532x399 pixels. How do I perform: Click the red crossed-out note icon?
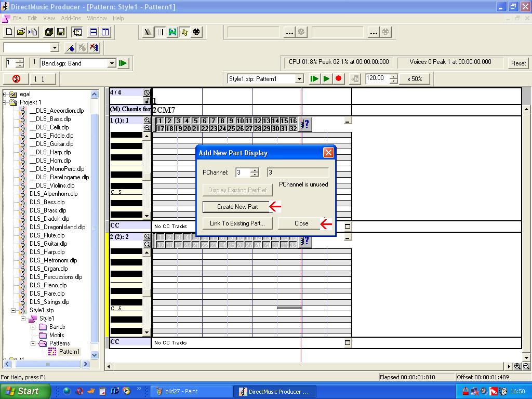point(16,79)
